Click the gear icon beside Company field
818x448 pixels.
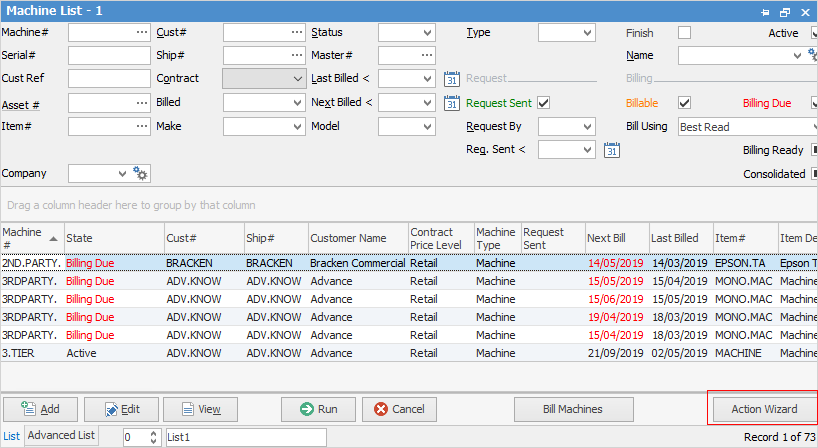[141, 175]
